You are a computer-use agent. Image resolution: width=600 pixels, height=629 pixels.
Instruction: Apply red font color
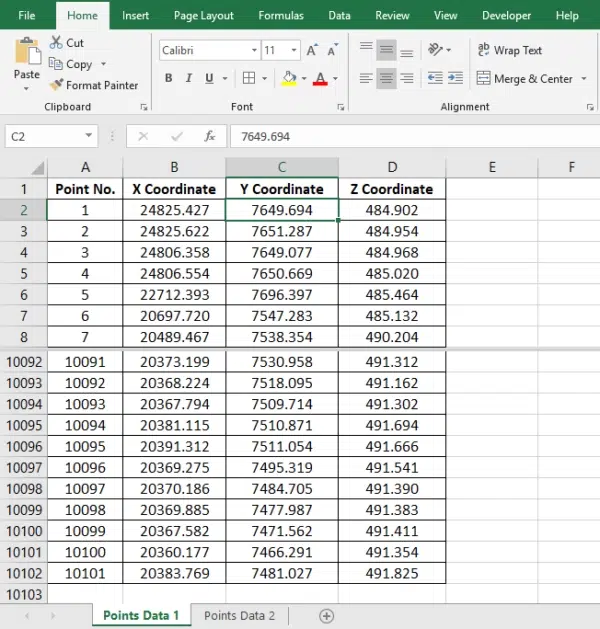320,78
